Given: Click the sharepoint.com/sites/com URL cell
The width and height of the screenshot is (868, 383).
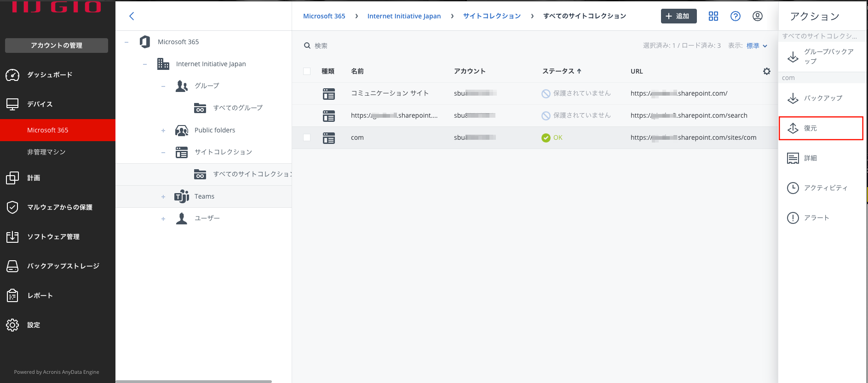Looking at the screenshot, I should [693, 137].
